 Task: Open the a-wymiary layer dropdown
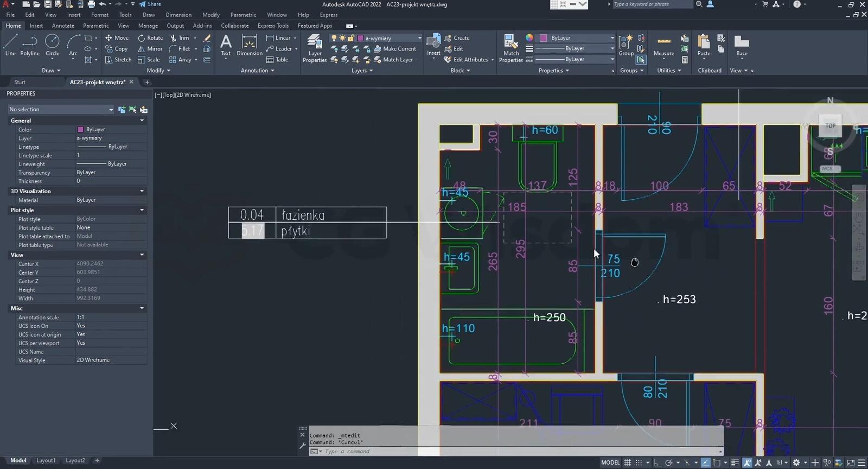[x=419, y=38]
